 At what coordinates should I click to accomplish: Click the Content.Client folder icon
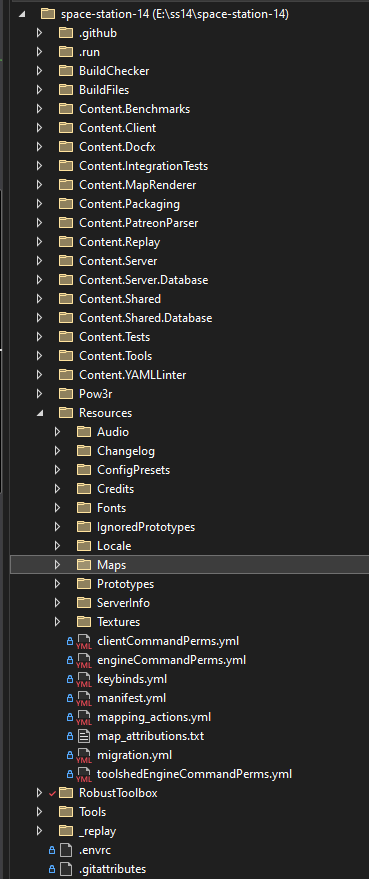pyautogui.click(x=66, y=128)
